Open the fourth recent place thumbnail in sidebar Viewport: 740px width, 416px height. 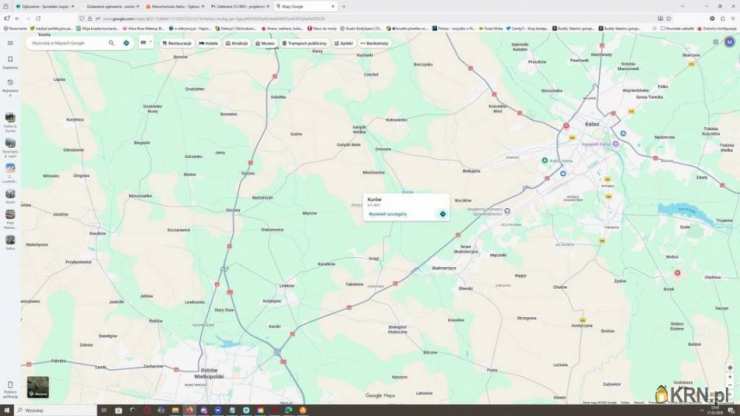click(x=10, y=194)
